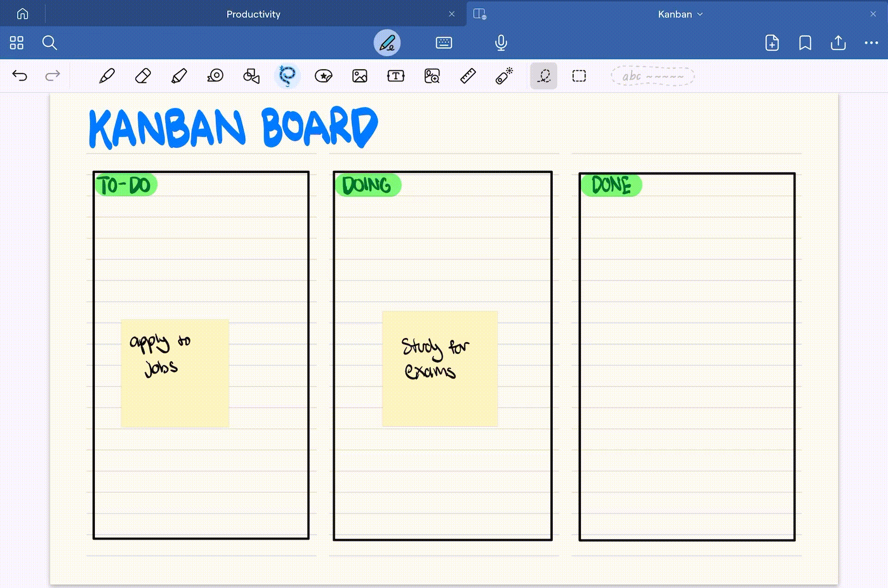This screenshot has width=888, height=588.
Task: Activate the Lasso tool
Action: click(287, 76)
